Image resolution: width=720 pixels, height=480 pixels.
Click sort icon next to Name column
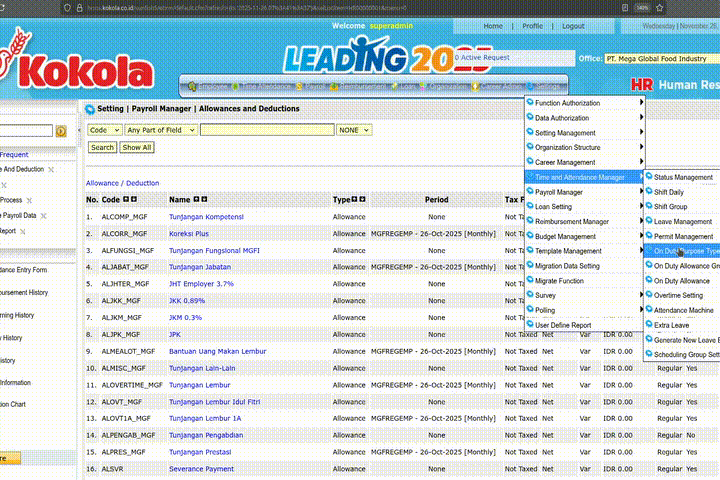[x=198, y=200]
